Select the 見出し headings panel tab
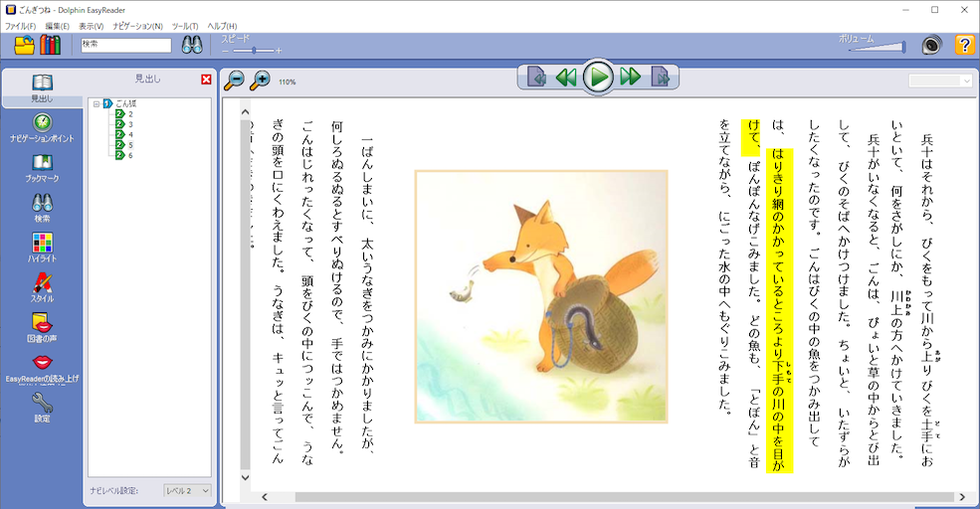The height and width of the screenshot is (509, 980). tap(43, 88)
